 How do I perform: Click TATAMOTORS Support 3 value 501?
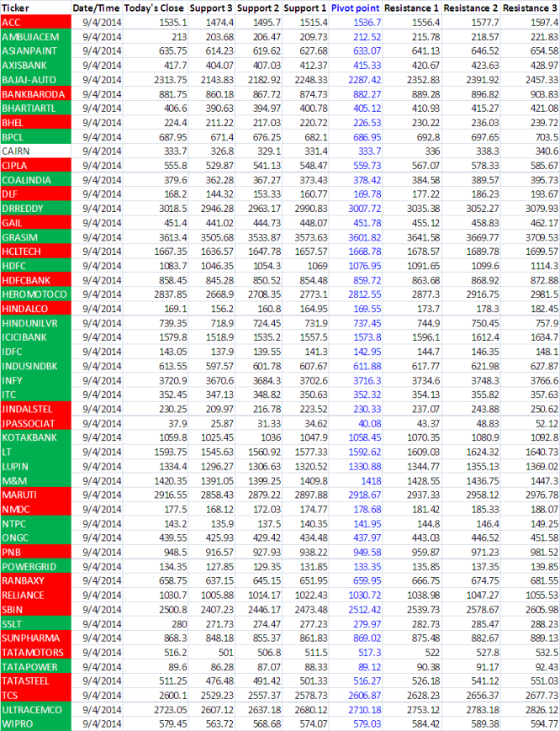(225, 652)
